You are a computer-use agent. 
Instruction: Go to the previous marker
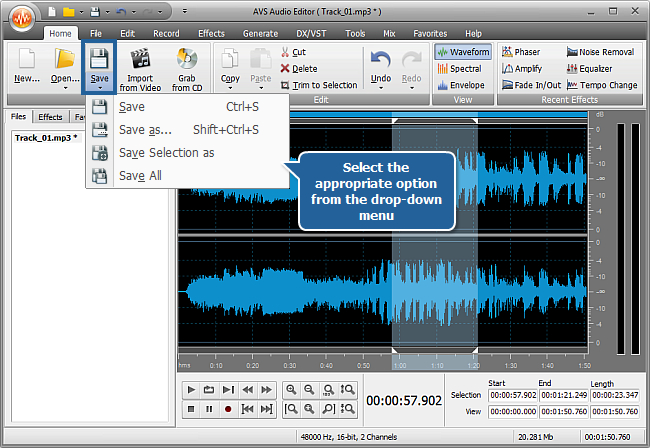coord(248,409)
